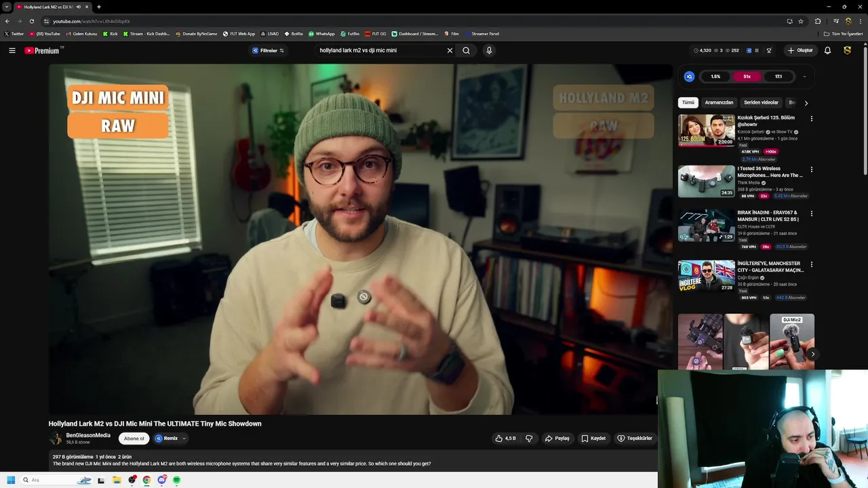Open the WhatsApp bookmark

(x=321, y=34)
